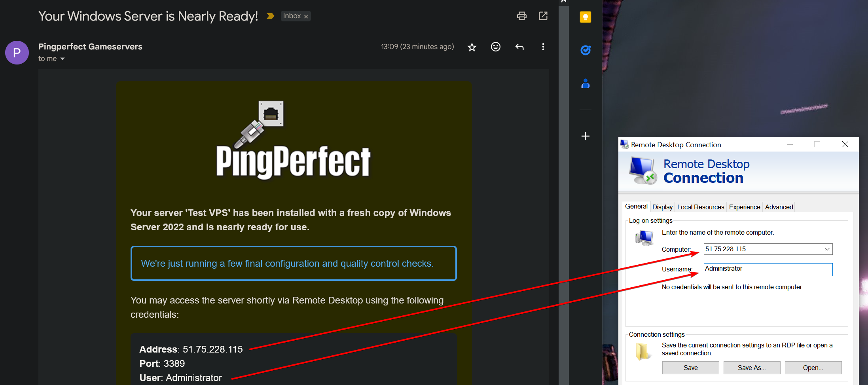Image resolution: width=868 pixels, height=385 pixels.
Task: Open email in new window icon
Action: point(543,16)
